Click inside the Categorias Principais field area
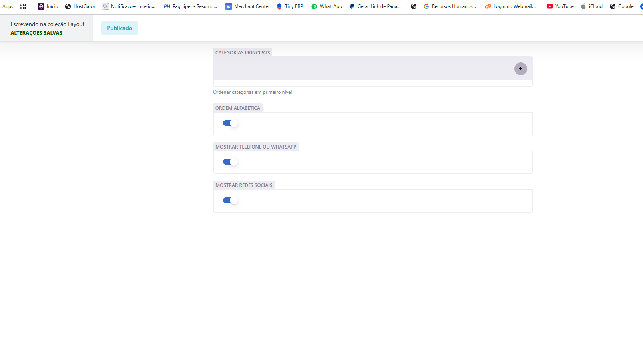Screen dimensions: 643x364 pos(360,69)
